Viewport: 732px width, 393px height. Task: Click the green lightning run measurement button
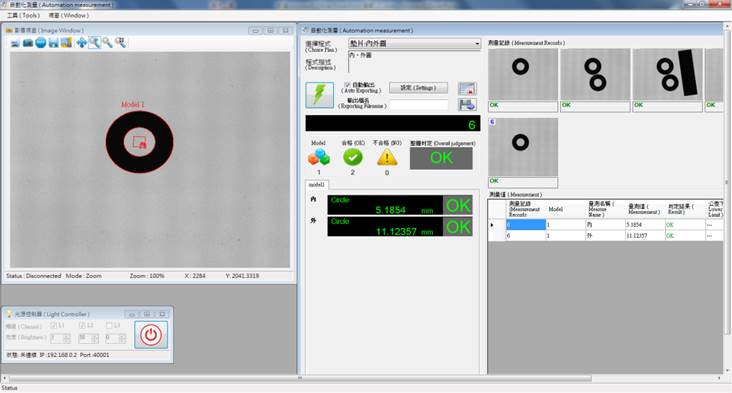[x=320, y=95]
